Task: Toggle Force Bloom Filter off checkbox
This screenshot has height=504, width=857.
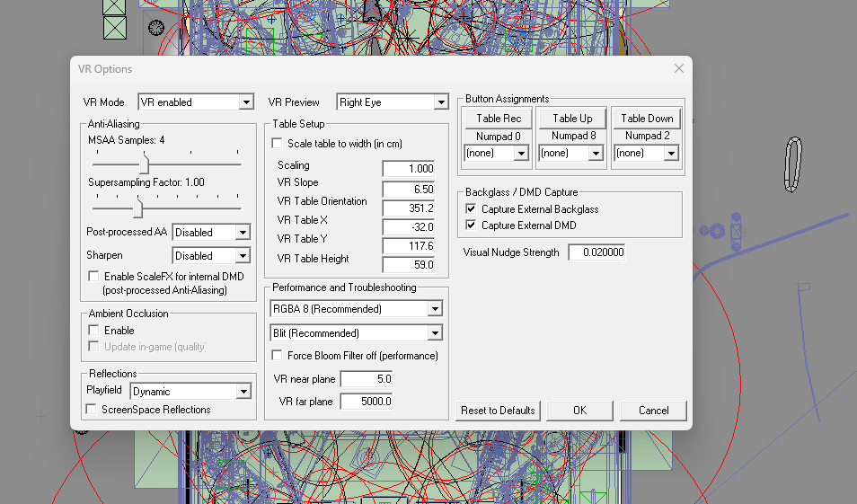Action: (x=277, y=356)
